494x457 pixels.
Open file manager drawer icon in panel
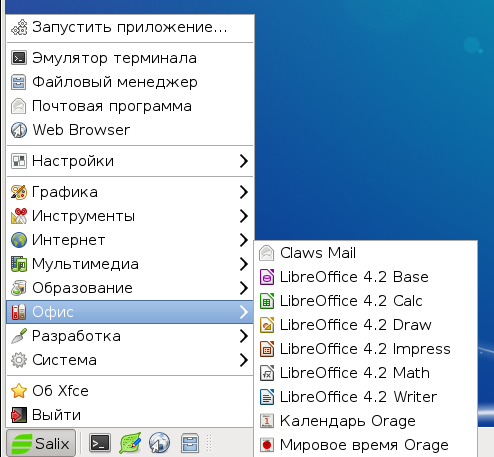coord(189,443)
